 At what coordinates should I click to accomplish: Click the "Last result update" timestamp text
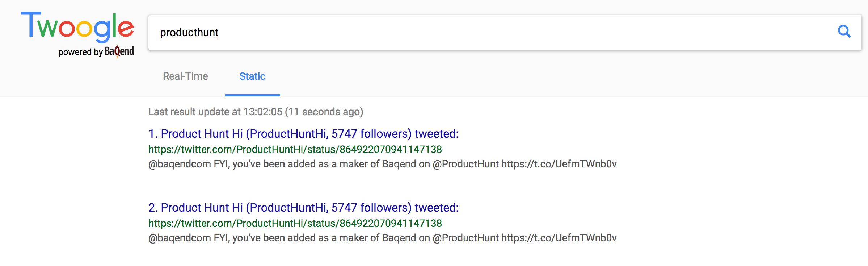click(256, 112)
